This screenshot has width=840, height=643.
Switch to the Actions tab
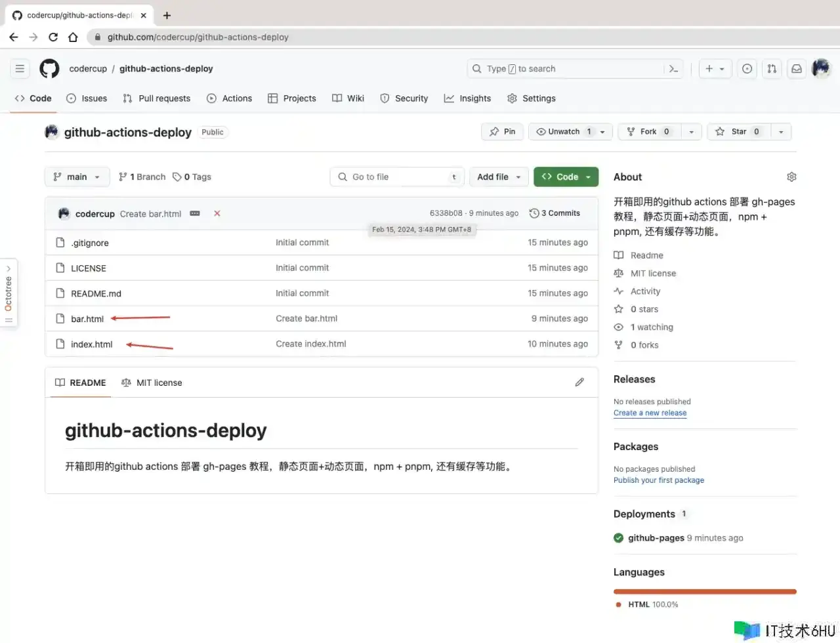[230, 98]
